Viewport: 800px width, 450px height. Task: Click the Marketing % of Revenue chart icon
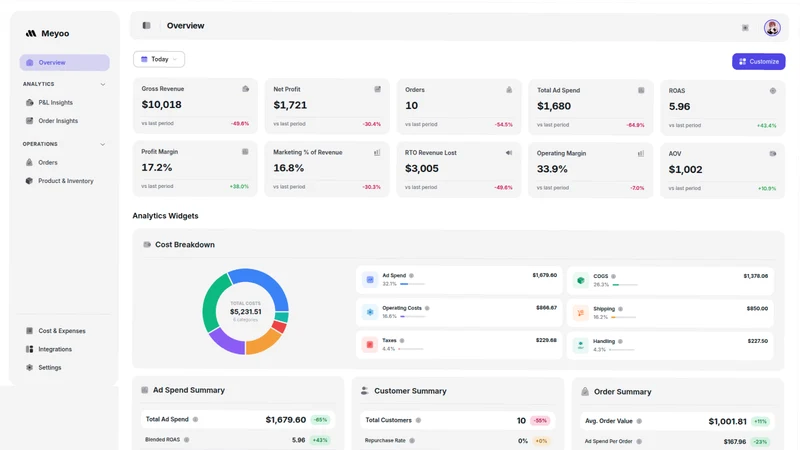[377, 152]
